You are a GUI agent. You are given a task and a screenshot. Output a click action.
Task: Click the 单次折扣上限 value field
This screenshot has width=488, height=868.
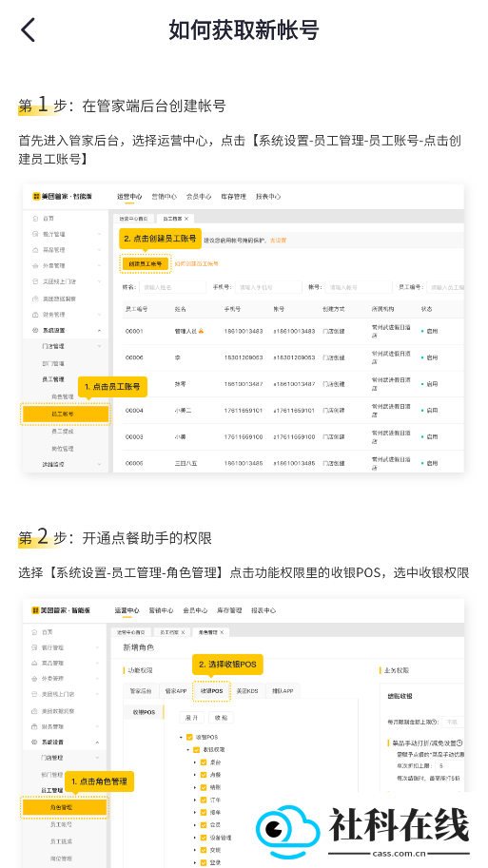point(450,766)
